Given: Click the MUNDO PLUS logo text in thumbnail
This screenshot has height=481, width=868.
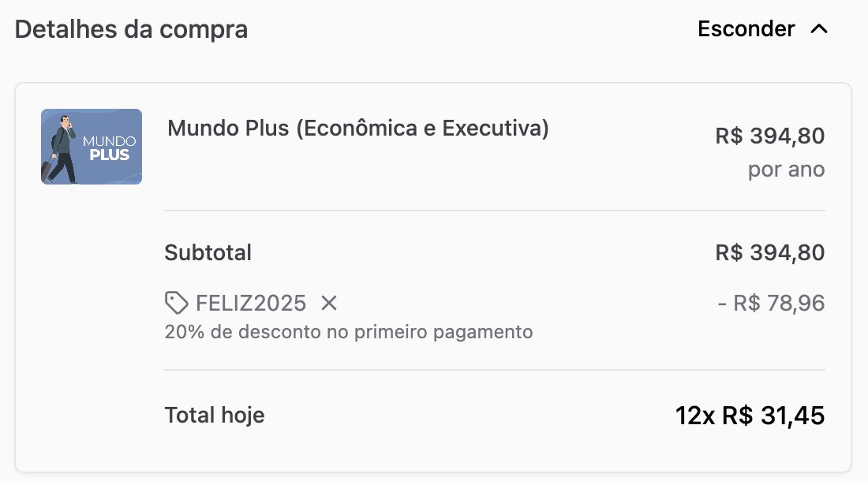Looking at the screenshot, I should click(x=109, y=148).
